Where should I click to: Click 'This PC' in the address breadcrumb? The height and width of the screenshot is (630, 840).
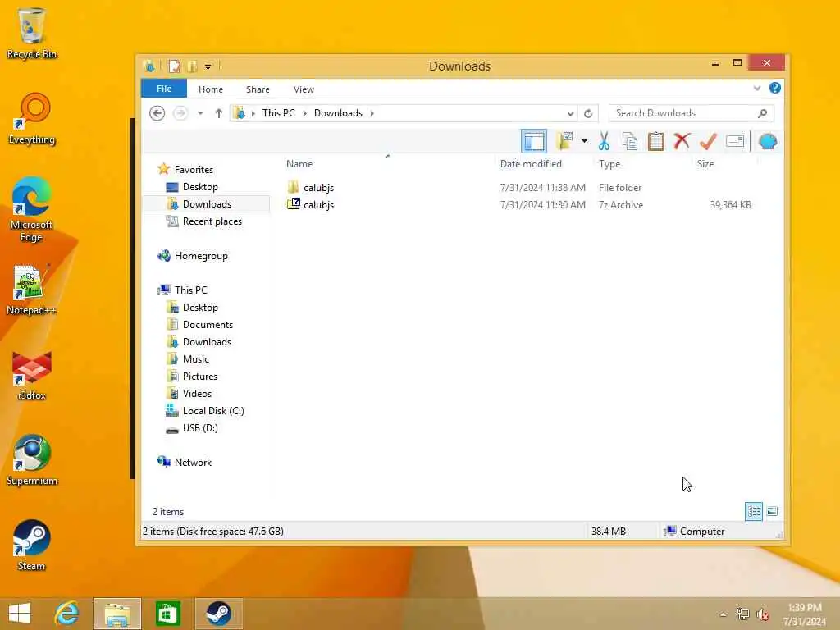tap(278, 113)
